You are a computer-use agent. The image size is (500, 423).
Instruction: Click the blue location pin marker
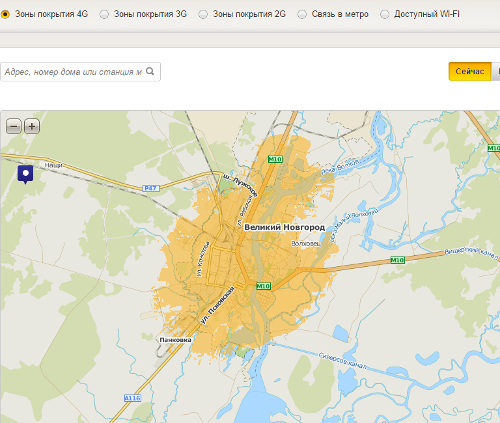point(25,174)
